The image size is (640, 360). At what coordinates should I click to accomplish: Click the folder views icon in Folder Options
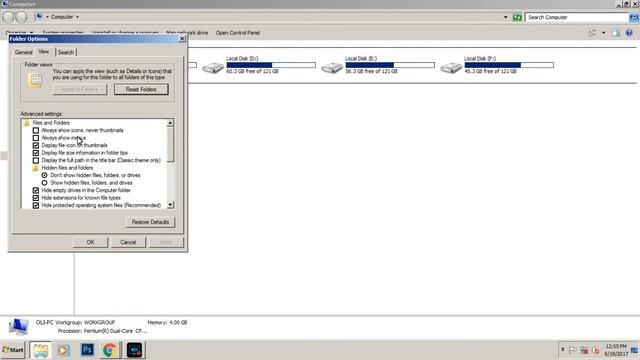(x=36, y=80)
